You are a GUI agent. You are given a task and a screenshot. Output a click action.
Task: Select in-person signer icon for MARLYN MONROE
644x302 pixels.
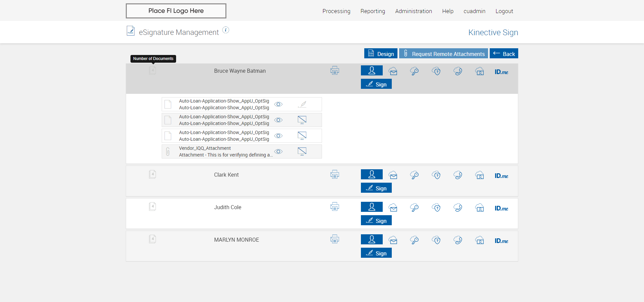(372, 239)
